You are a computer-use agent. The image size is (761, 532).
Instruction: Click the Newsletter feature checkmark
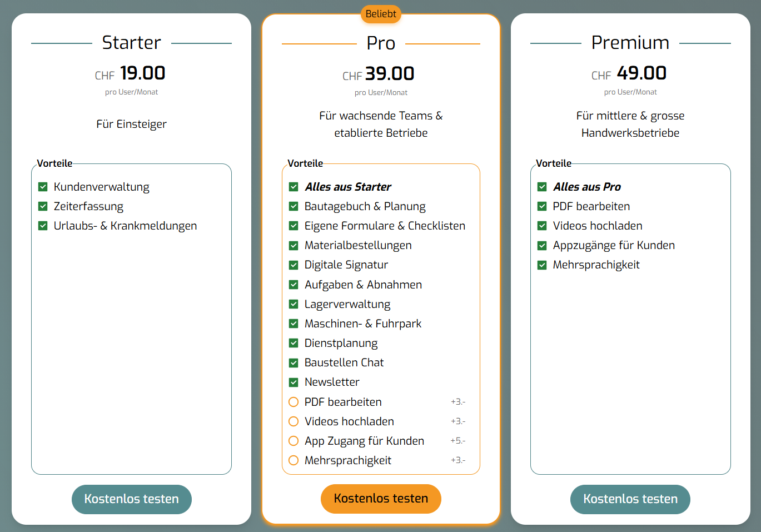tap(294, 382)
